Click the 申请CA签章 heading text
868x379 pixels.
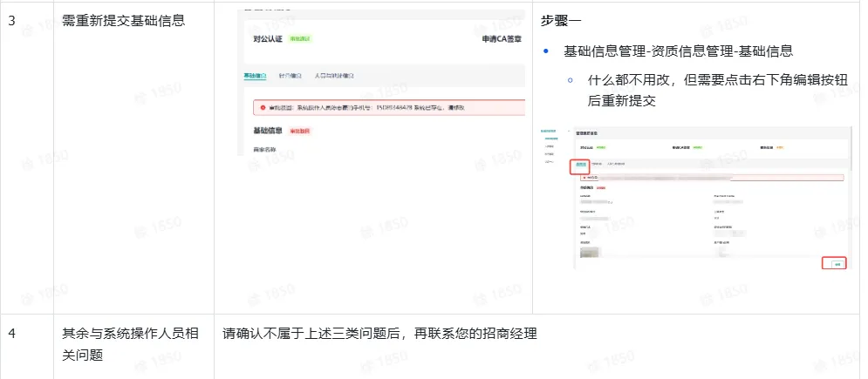[x=502, y=39]
